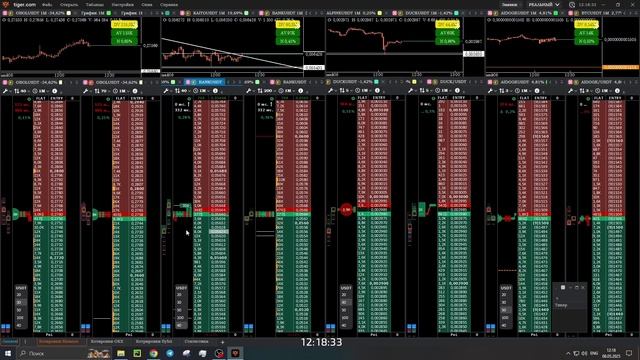Open the Открыть menu
640x360 pixels.
(68, 4)
